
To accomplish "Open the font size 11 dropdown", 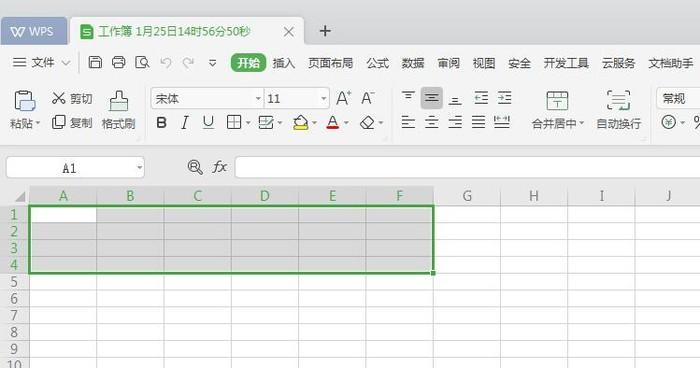I will [324, 98].
